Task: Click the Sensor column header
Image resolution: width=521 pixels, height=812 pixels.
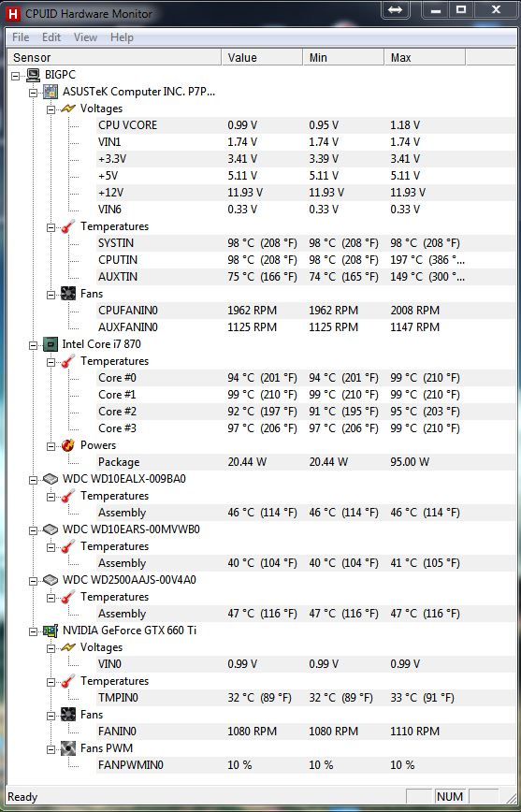Action: [x=114, y=57]
